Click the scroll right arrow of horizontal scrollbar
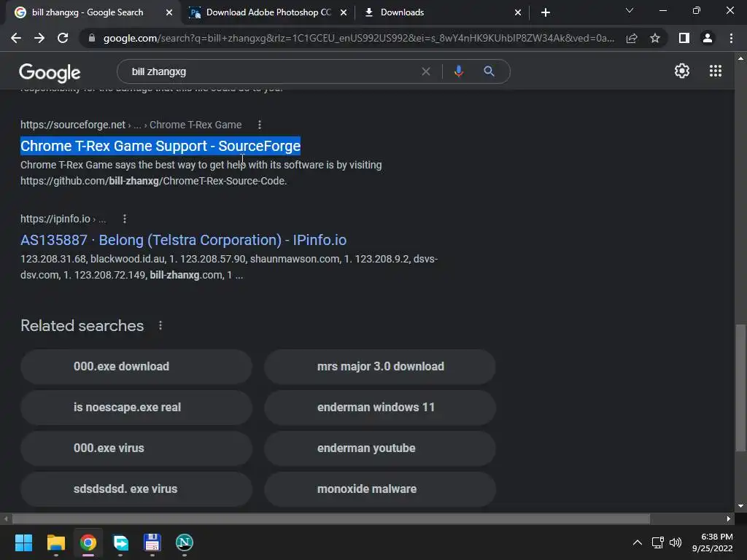Viewport: 747px width, 560px height. click(728, 518)
